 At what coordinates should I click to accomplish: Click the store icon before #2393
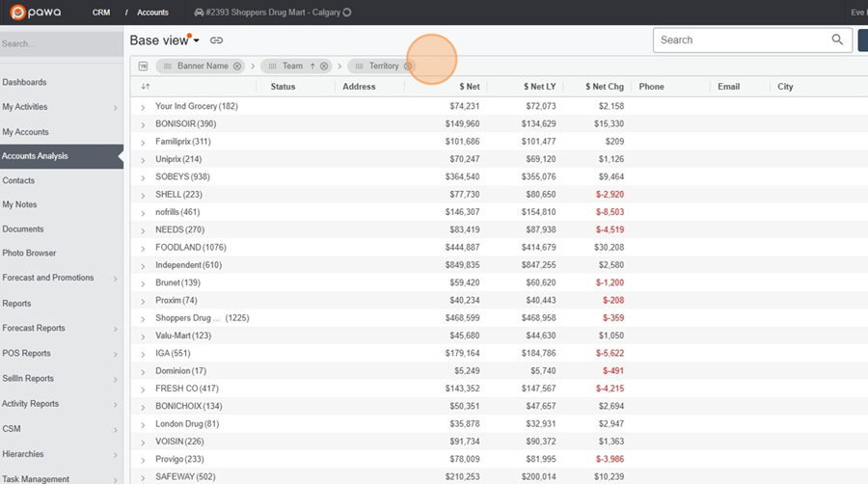coord(199,13)
